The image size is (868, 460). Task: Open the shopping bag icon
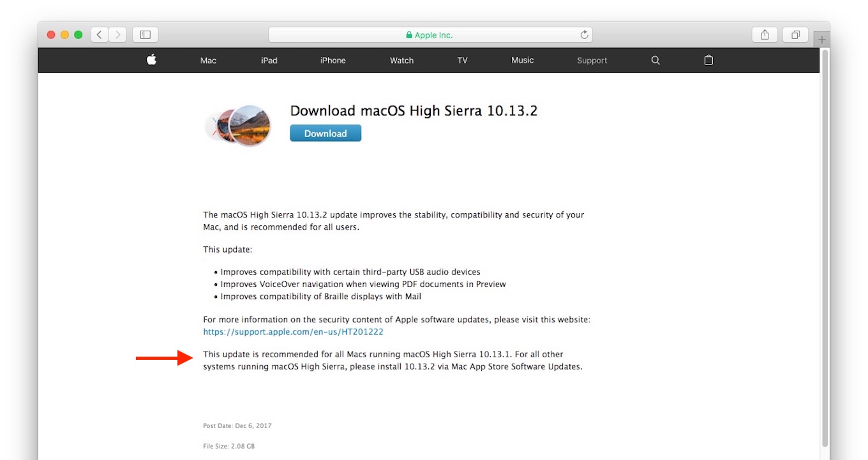point(708,60)
